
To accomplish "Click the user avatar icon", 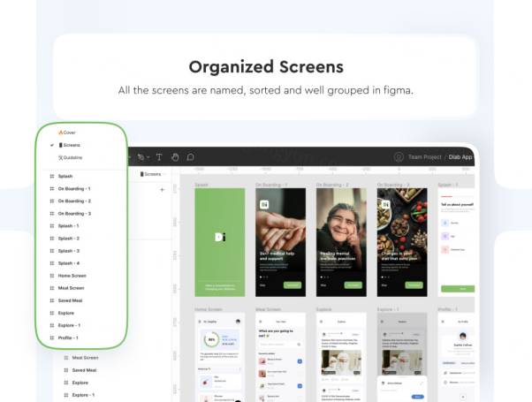I will (x=399, y=157).
